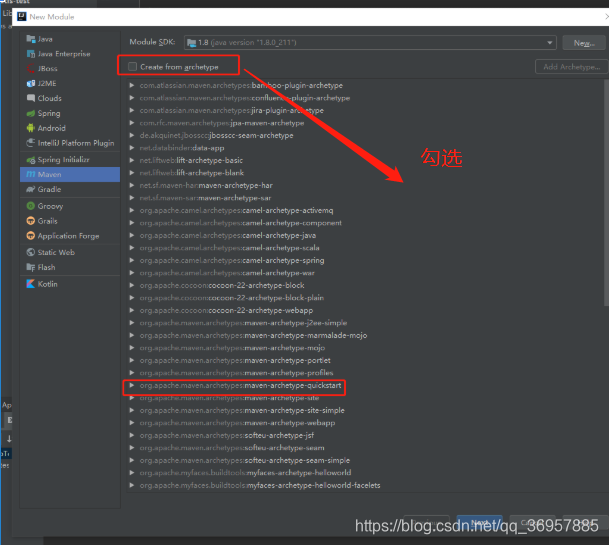
Task: Enable the Create from archetype checkbox
Action: pos(132,66)
